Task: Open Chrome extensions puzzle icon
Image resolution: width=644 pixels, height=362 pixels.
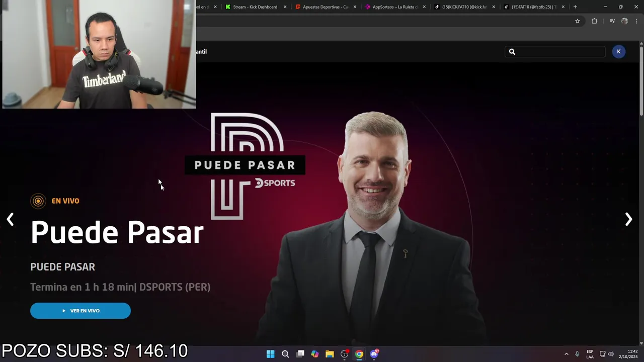Action: click(594, 21)
